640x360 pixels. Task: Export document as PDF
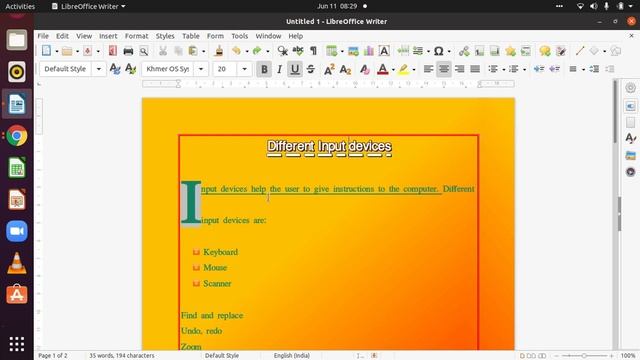pyautogui.click(x=113, y=51)
